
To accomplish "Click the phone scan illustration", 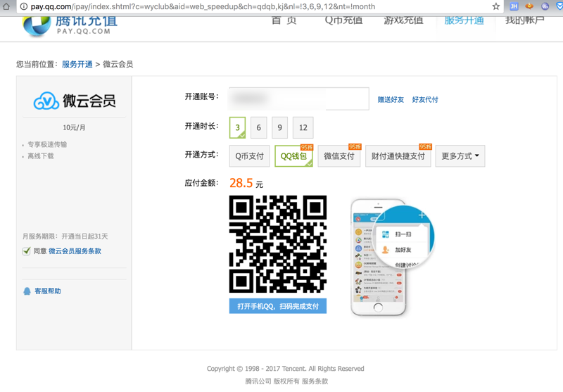I will (x=393, y=258).
